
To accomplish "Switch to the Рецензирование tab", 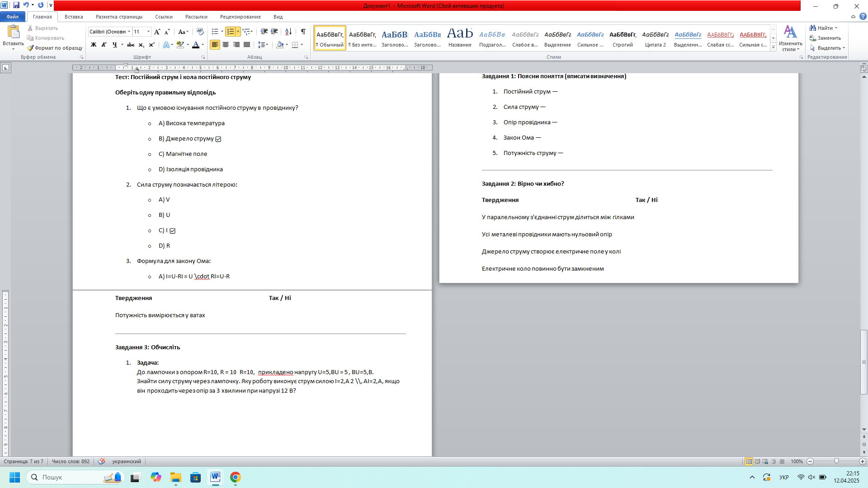I will tap(240, 17).
